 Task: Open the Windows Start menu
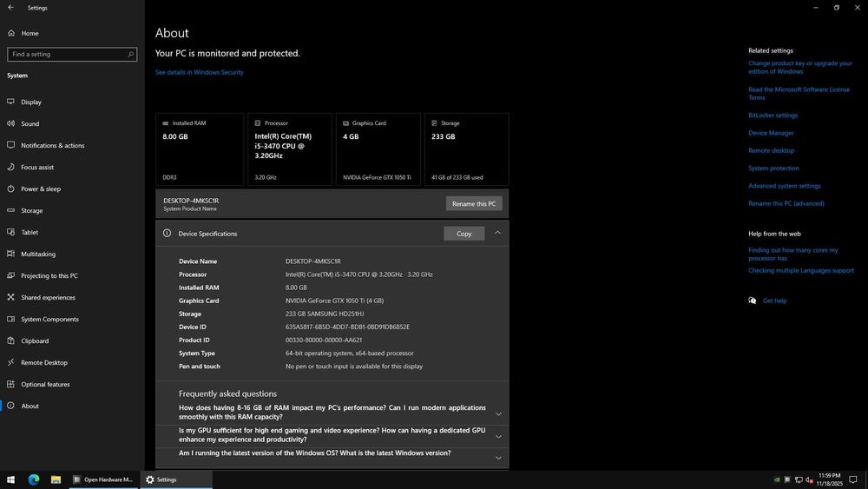10,479
